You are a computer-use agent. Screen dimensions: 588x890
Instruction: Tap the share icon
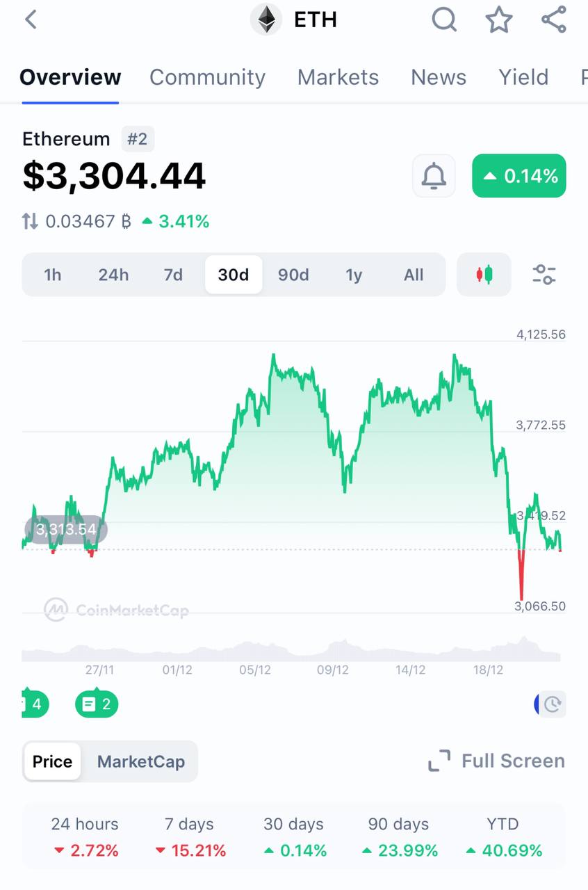coord(553,19)
